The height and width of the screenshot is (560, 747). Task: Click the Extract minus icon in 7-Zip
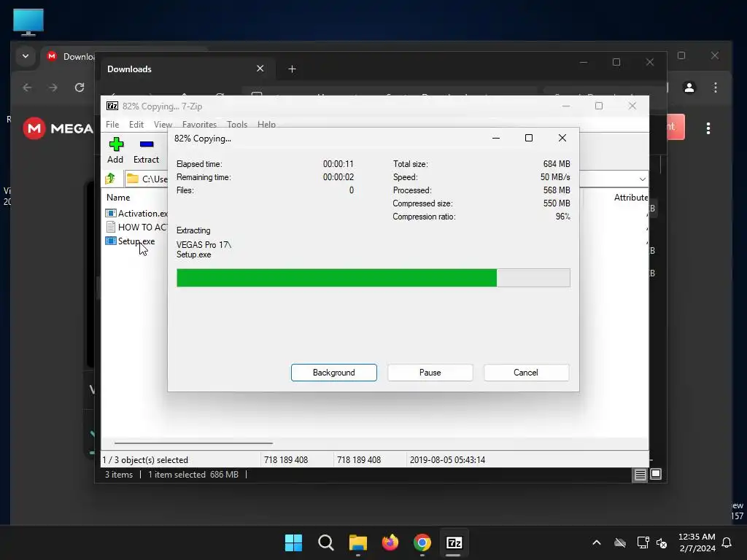[146, 144]
